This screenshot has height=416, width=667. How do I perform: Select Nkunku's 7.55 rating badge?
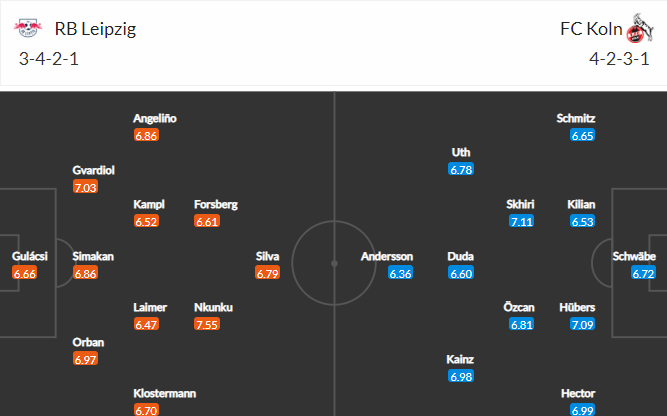click(x=207, y=325)
